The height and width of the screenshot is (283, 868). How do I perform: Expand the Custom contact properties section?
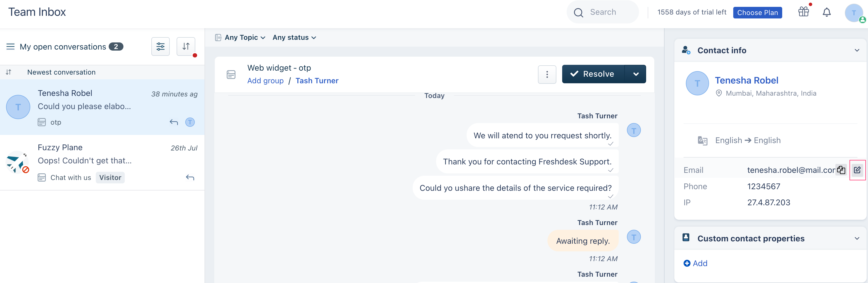pos(857,238)
